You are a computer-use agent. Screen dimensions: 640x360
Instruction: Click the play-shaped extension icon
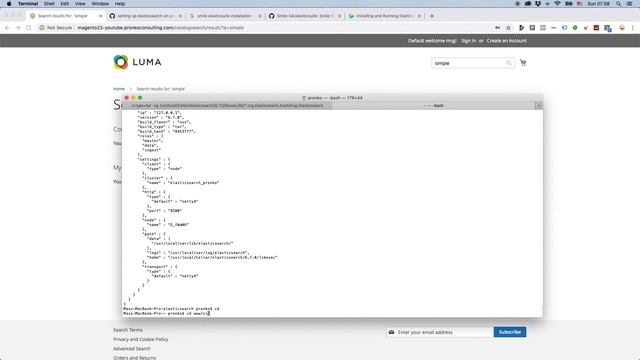pos(521,28)
